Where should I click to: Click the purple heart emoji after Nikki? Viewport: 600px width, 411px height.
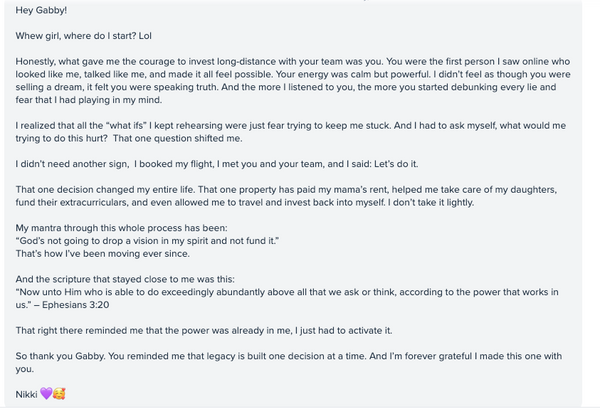[x=46, y=393]
